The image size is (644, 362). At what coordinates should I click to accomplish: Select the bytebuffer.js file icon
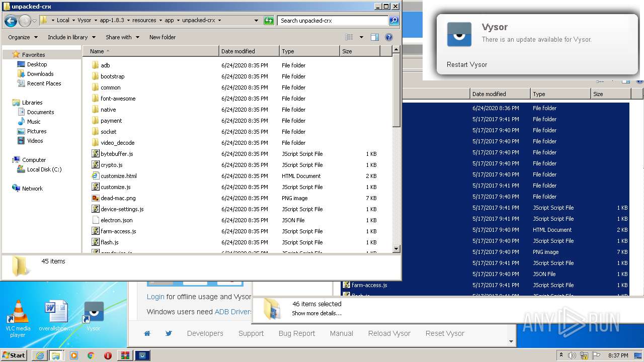pos(95,154)
